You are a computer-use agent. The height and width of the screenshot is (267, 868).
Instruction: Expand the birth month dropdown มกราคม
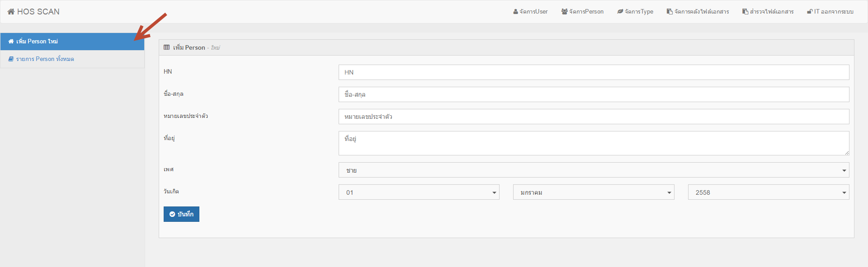tap(593, 192)
